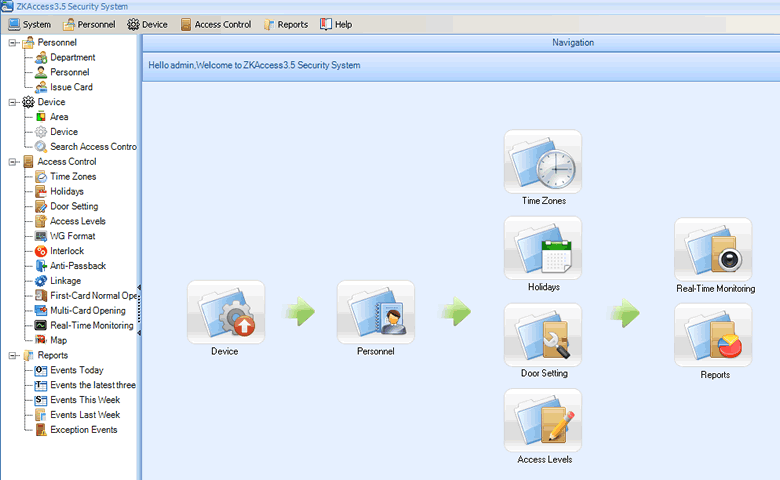Open the Reports pie chart icon

[x=713, y=335]
